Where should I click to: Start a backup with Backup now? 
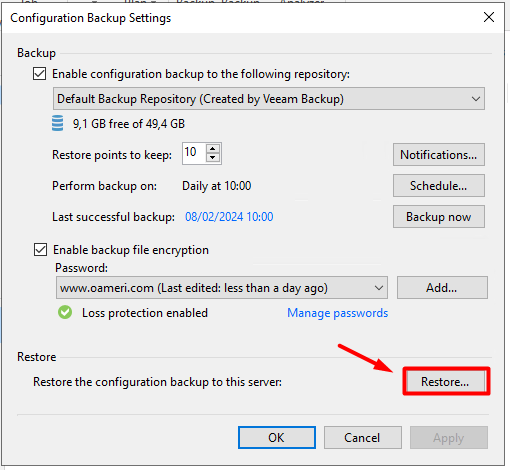(439, 217)
